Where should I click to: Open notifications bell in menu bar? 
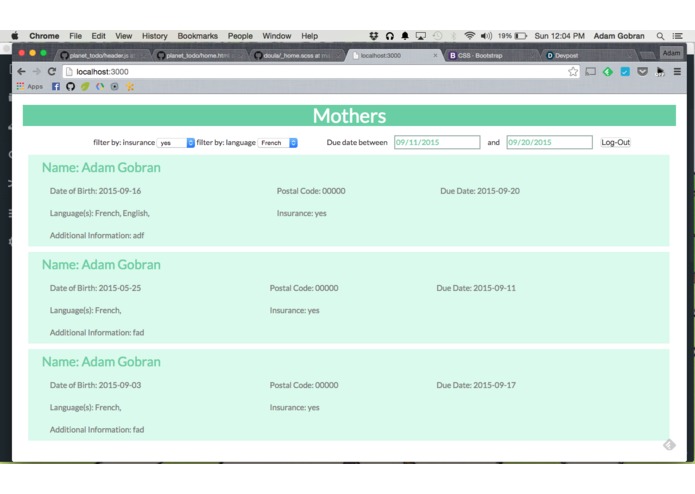click(x=405, y=36)
